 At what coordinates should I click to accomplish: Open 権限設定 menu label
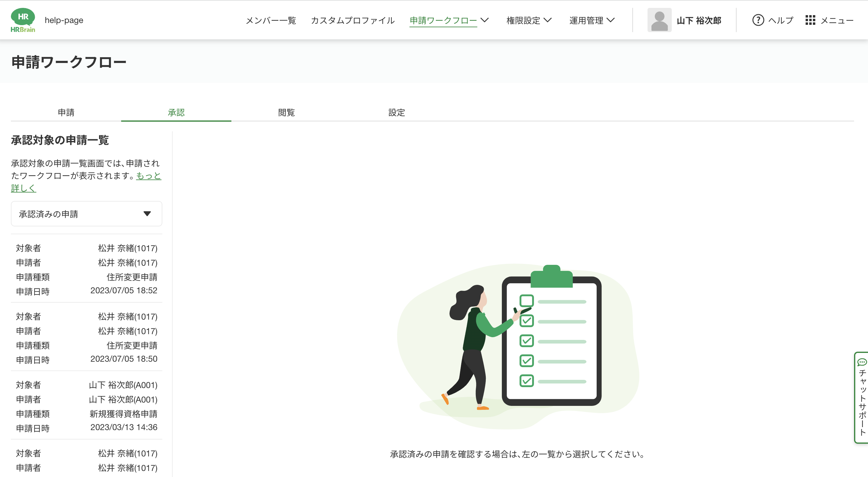(523, 21)
